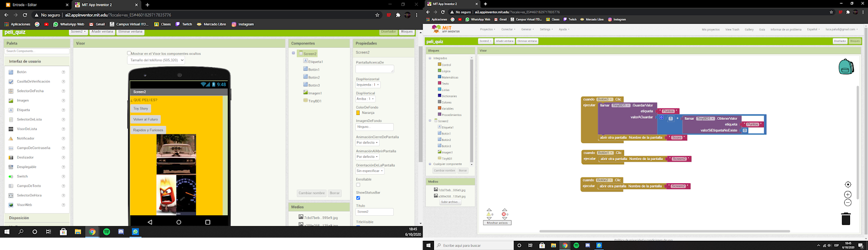
Task: Toggle Mostrar en el Visor componentes ocultos
Action: tap(129, 54)
